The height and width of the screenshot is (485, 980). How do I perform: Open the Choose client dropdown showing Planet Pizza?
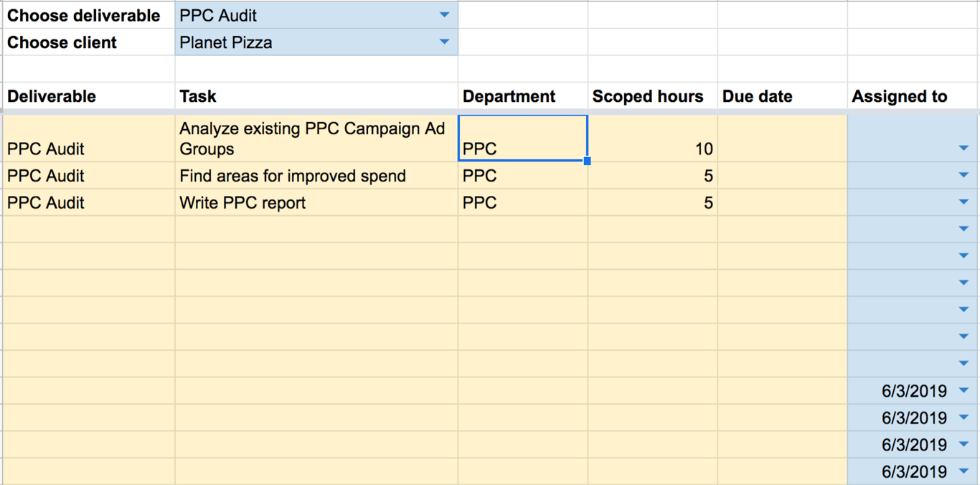tap(444, 42)
